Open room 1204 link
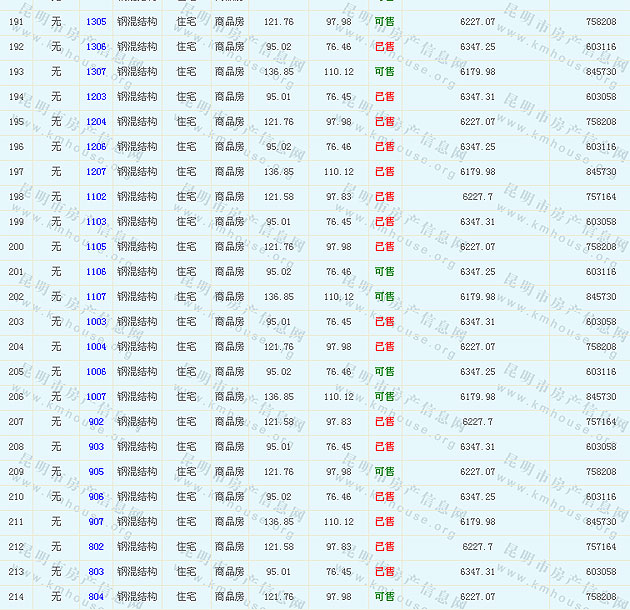The width and height of the screenshot is (630, 610). 96,122
